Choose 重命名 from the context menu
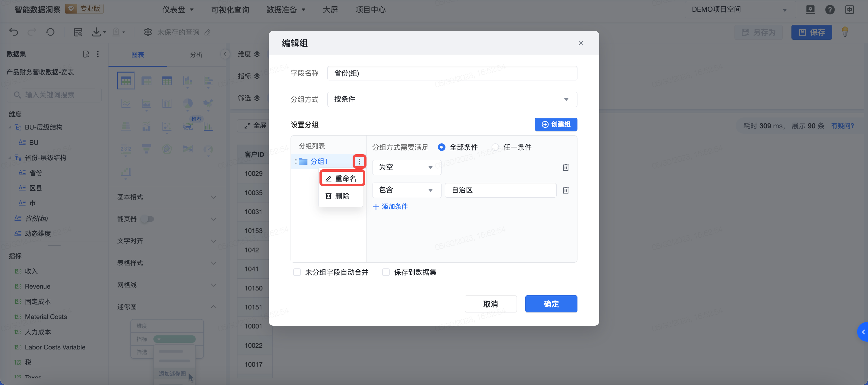This screenshot has width=868, height=385. (x=342, y=179)
